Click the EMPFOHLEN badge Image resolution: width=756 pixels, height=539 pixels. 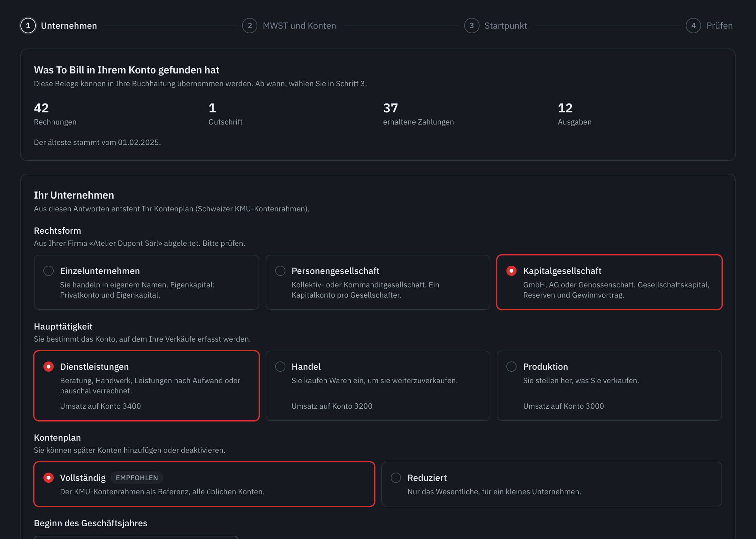pos(137,478)
